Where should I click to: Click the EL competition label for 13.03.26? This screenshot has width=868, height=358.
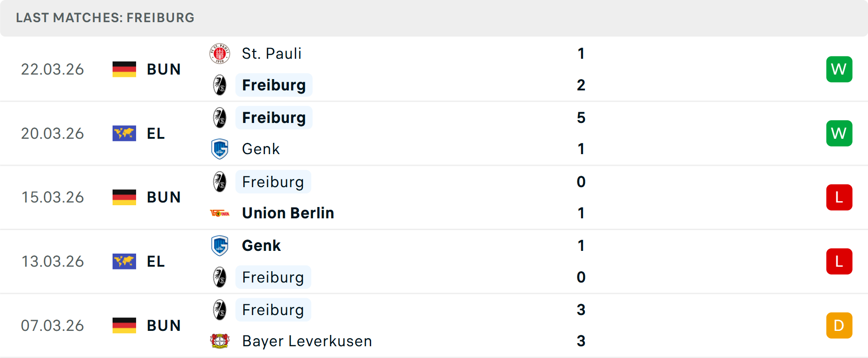click(x=156, y=262)
